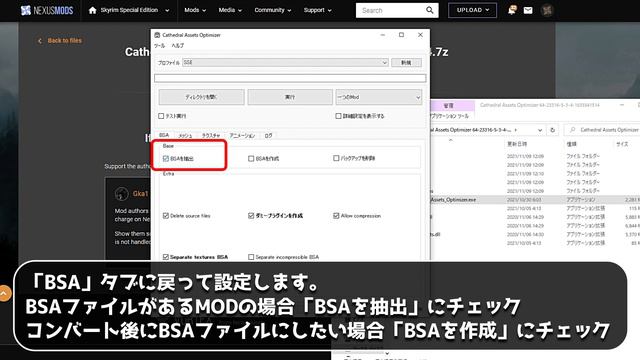The image size is (640, 360).
Task: Click the Explorer search magnifier icon
Action: tap(573, 130)
